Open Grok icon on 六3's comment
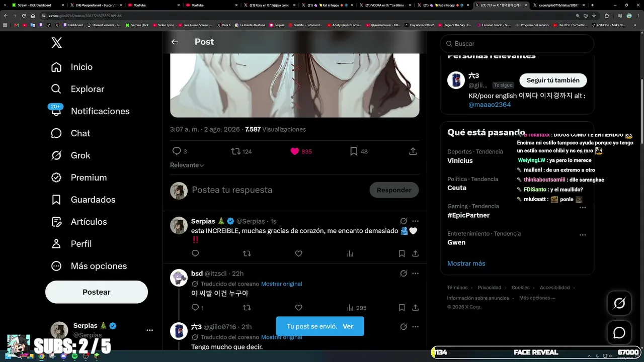The width and height of the screenshot is (644, 362). tap(404, 327)
